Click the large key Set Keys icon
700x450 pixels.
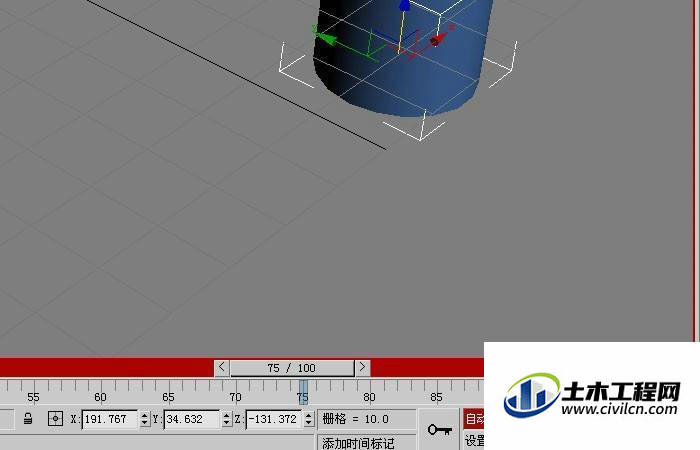(x=440, y=430)
